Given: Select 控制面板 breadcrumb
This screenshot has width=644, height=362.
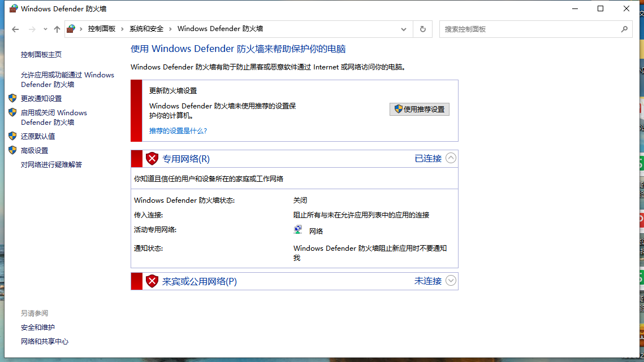Looking at the screenshot, I should [x=101, y=29].
